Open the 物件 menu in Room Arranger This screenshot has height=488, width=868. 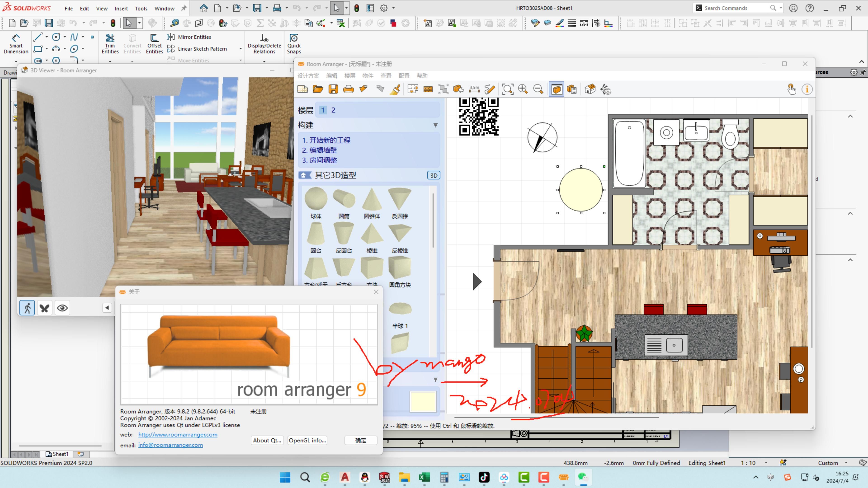point(368,75)
